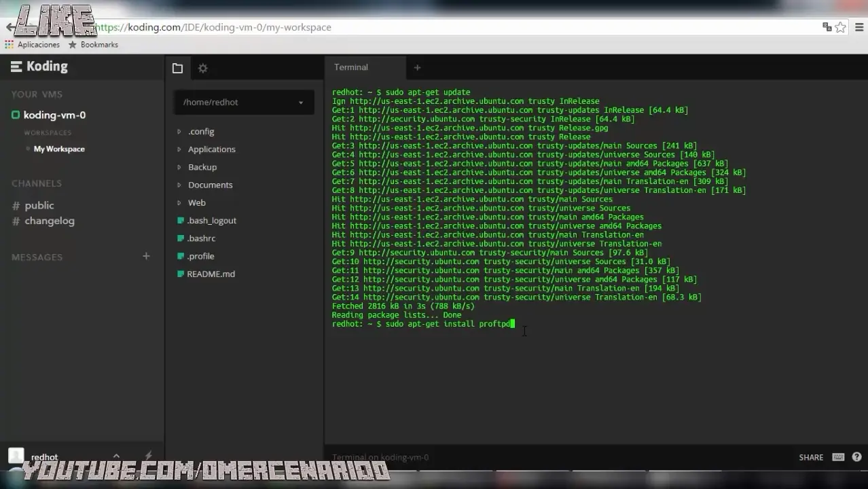Click the 'Reading package lists... Done' line
This screenshot has width=868, height=489.
(397, 315)
